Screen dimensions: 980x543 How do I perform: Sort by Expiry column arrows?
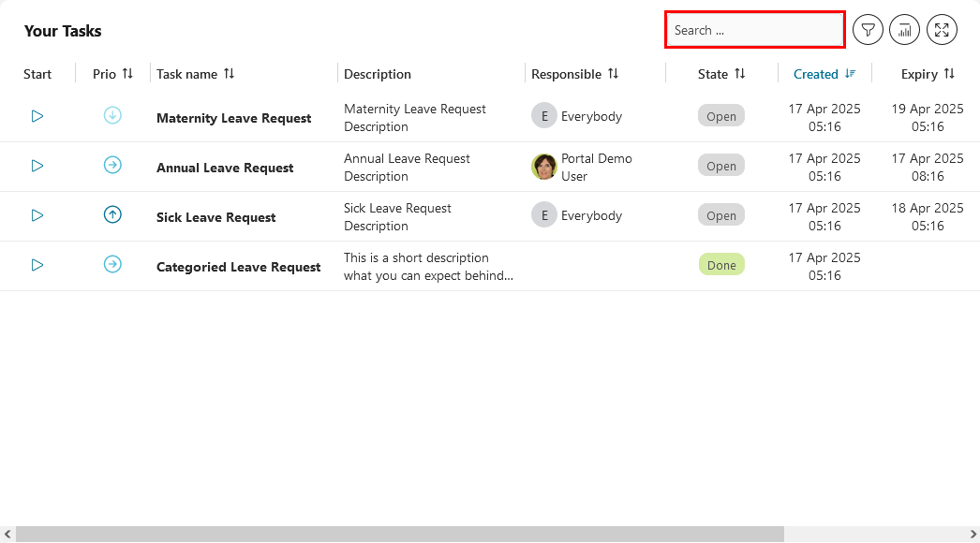point(949,74)
